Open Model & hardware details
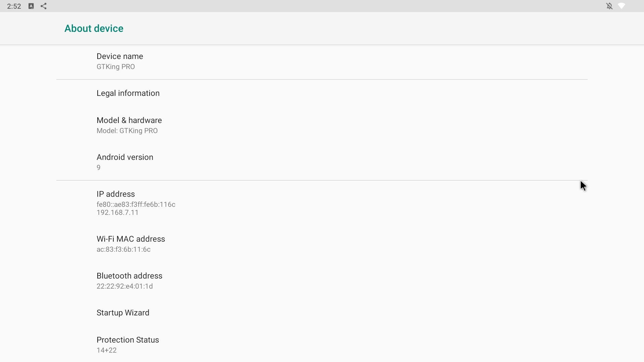 pyautogui.click(x=322, y=125)
